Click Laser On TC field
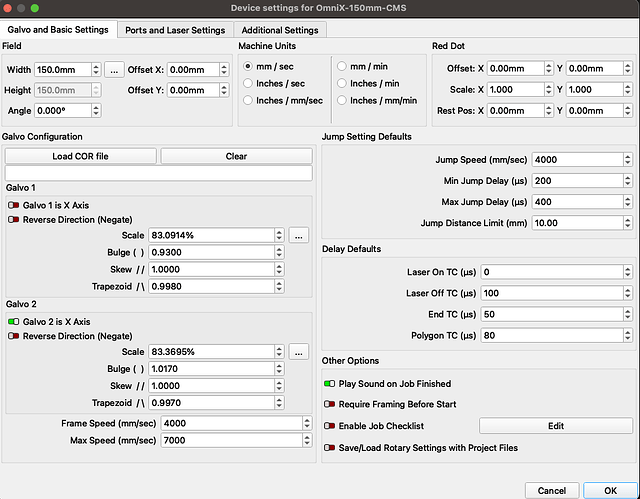Viewport: 640px width, 499px height. pyautogui.click(x=552, y=272)
